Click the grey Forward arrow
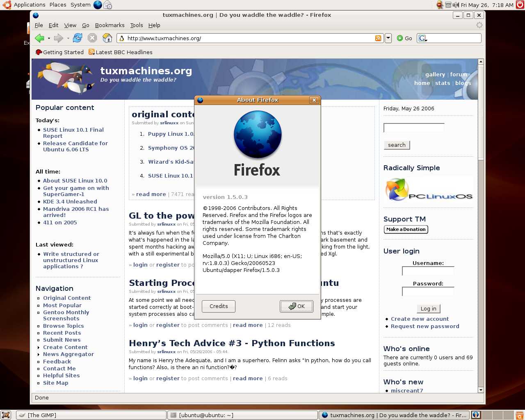The width and height of the screenshot is (525, 420). click(59, 38)
